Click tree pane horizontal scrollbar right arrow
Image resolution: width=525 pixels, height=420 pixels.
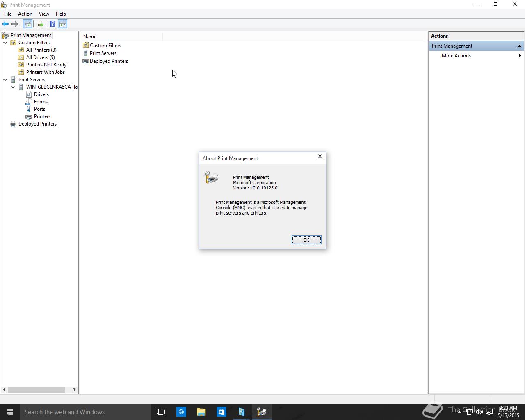75,390
